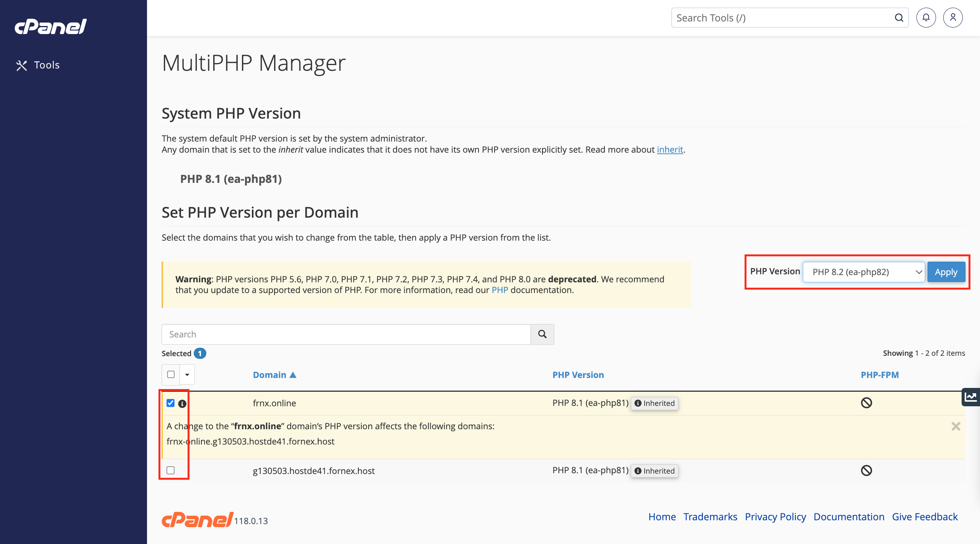This screenshot has height=544, width=980.
Task: Click the Inherited badge for frnx.online
Action: pyautogui.click(x=655, y=403)
